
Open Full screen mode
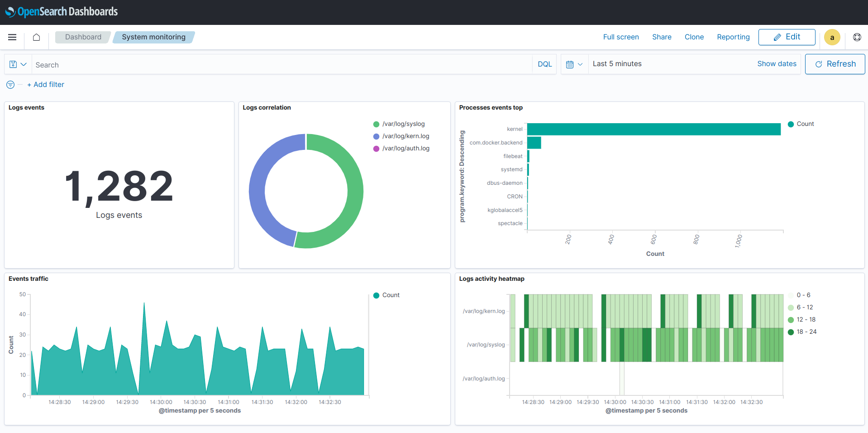621,37
